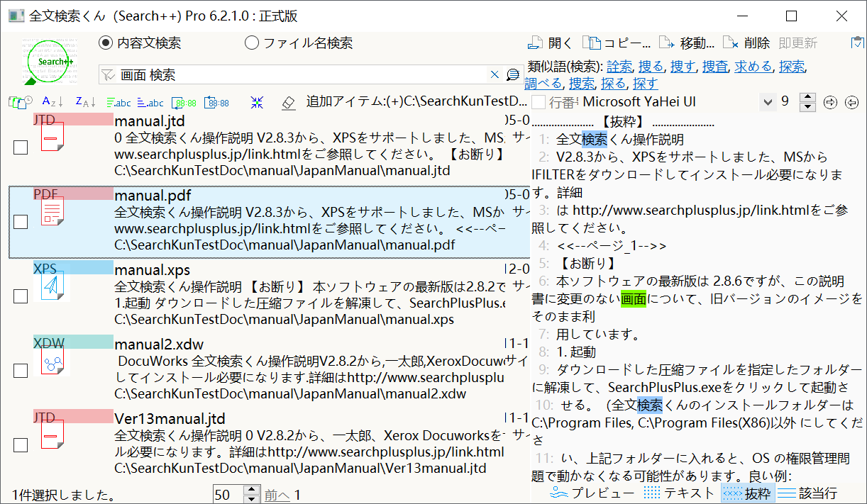Viewport: 867px width, 504px height.
Task: Click the 捜す synonym link
Action: pyautogui.click(x=683, y=67)
